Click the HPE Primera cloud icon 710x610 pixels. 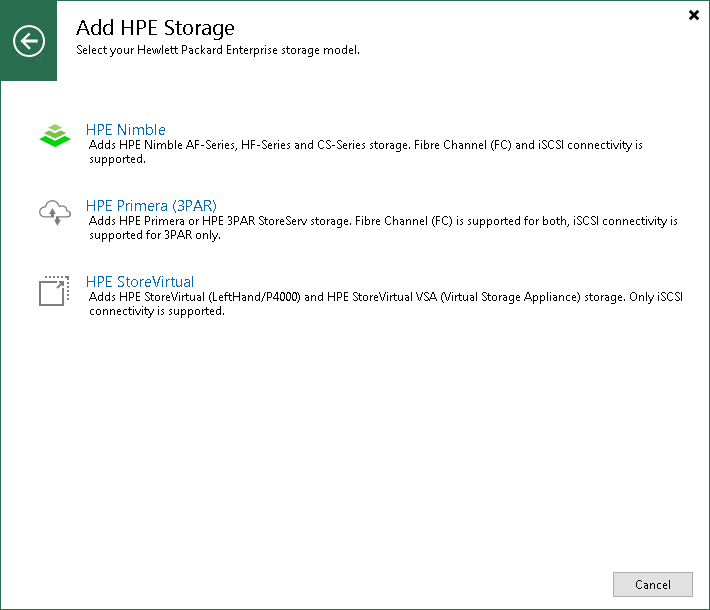pos(54,212)
